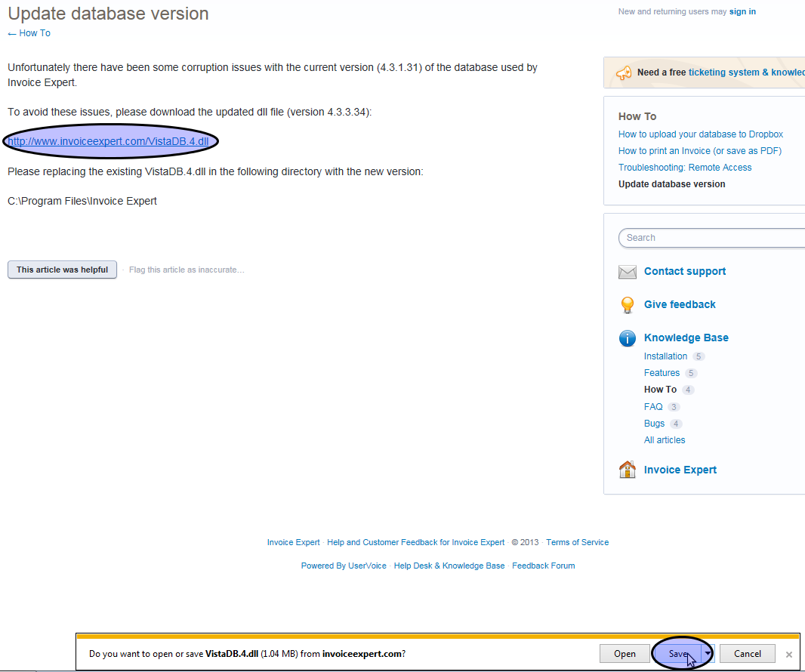Click the Installation article count badge 5

699,356
